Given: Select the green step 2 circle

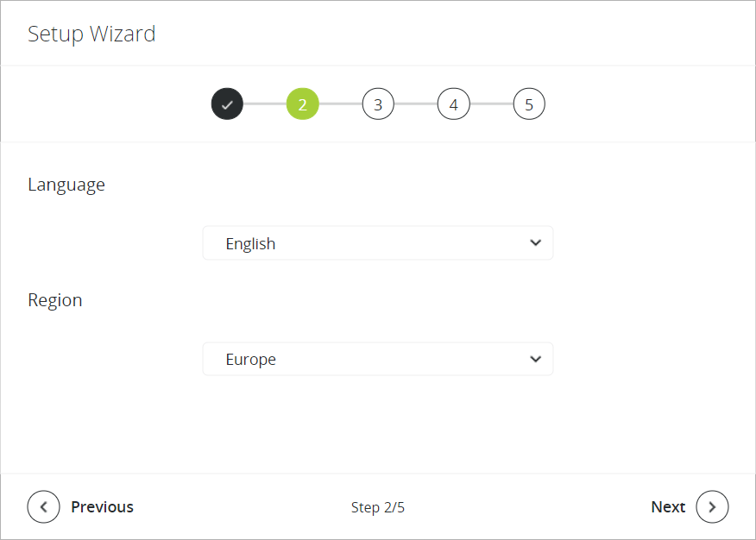Looking at the screenshot, I should pyautogui.click(x=303, y=104).
